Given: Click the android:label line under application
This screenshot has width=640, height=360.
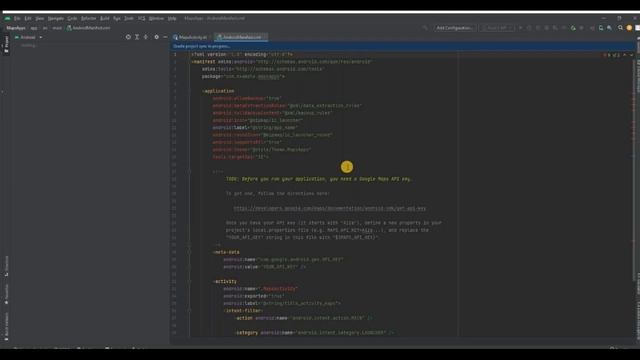Looking at the screenshot, I should point(255,128).
